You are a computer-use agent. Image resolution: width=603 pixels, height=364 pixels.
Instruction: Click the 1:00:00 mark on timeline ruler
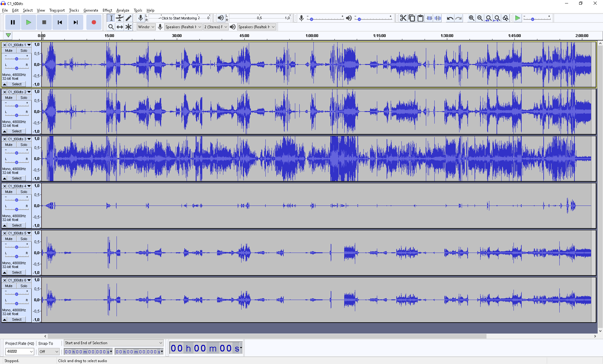point(312,36)
